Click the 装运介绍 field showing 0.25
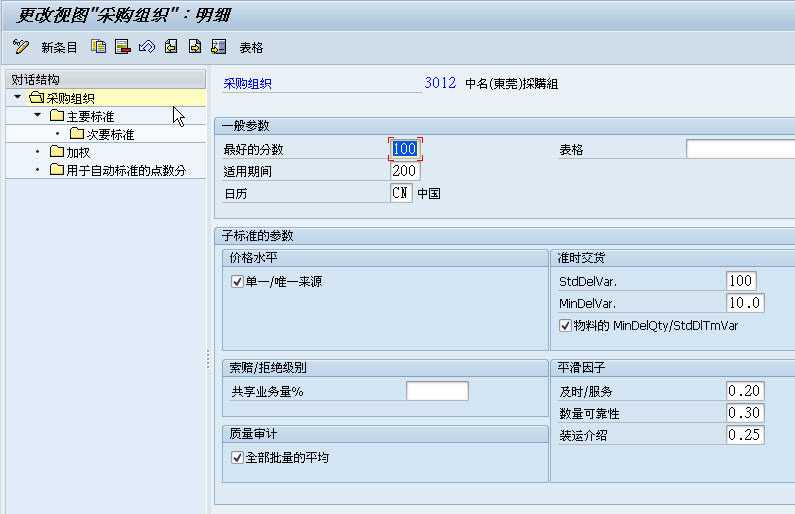795x514 pixels. point(745,435)
